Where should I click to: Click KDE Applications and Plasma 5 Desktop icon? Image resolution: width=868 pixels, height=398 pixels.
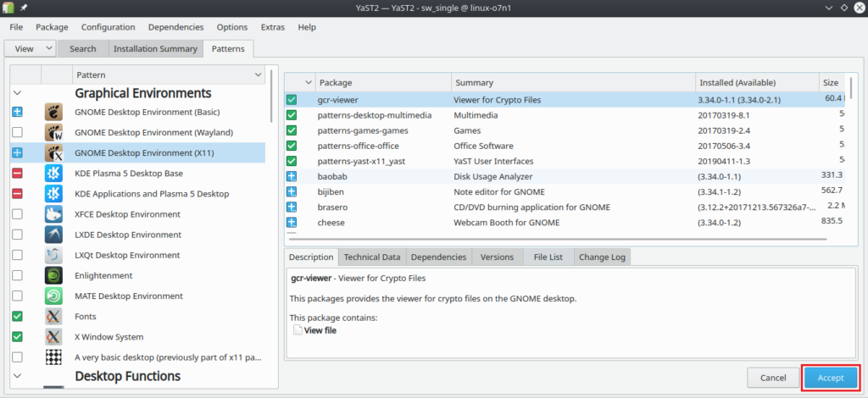click(53, 194)
